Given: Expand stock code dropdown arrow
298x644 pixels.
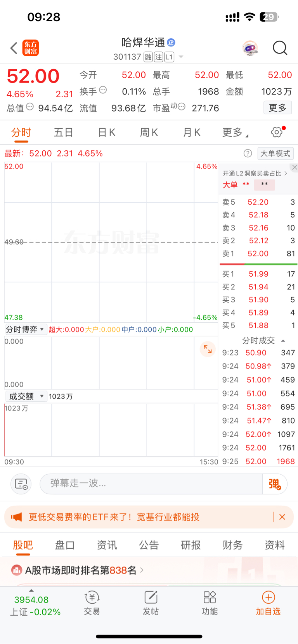Looking at the screenshot, I should [181, 57].
